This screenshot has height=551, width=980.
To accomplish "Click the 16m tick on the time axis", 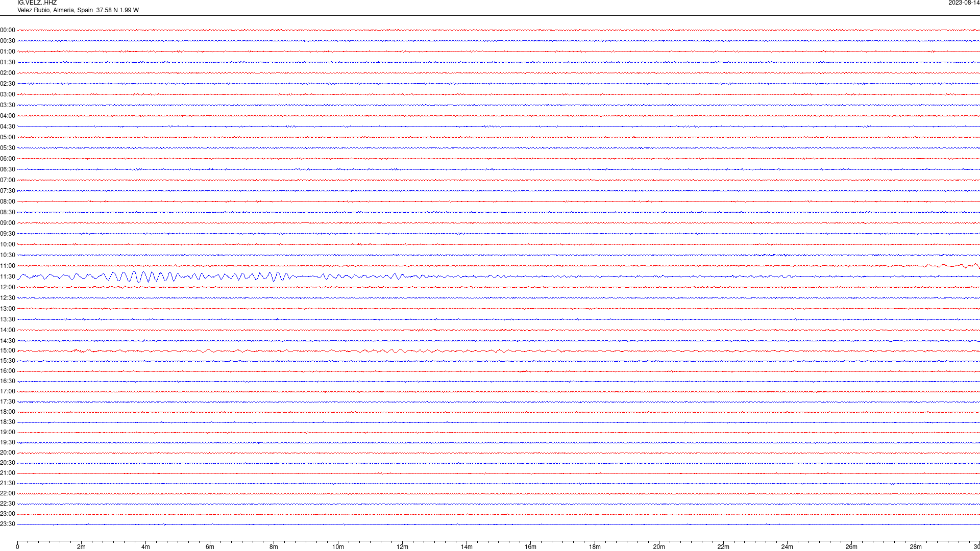I will click(x=530, y=547).
